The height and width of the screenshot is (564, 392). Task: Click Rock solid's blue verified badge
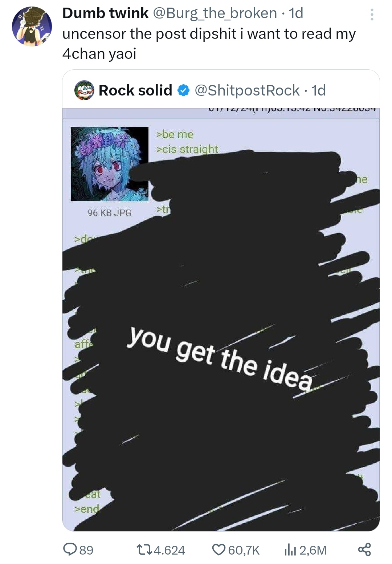coord(184,90)
